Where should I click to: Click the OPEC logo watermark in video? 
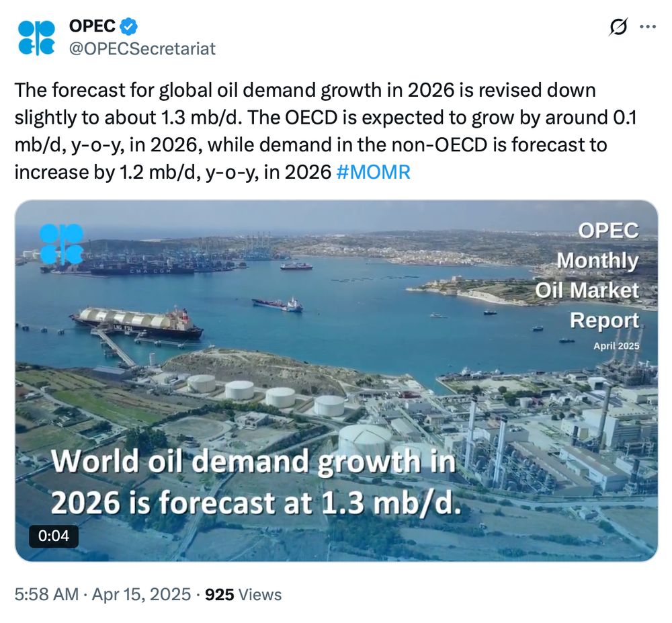(x=61, y=244)
